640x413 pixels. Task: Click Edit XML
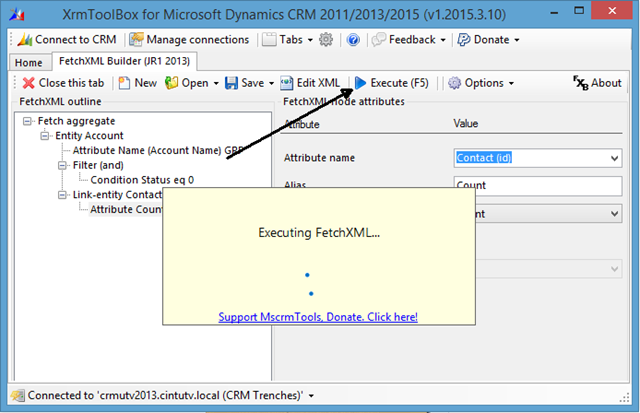[x=310, y=83]
